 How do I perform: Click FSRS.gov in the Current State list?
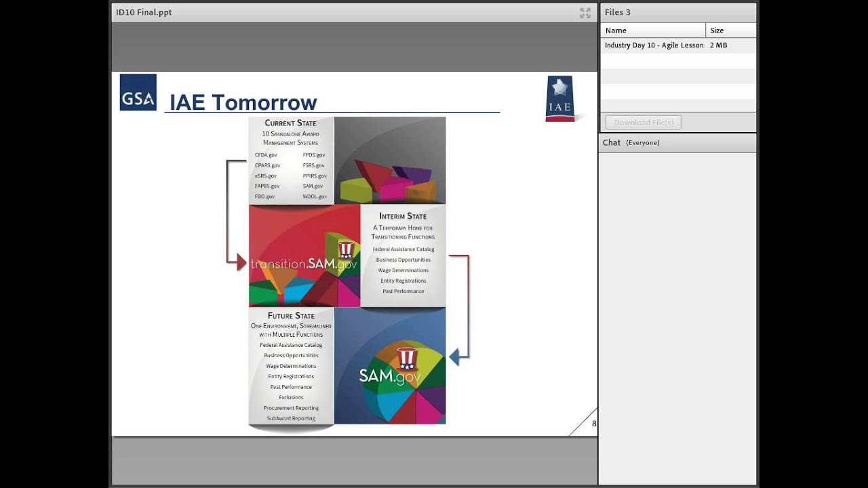click(313, 165)
